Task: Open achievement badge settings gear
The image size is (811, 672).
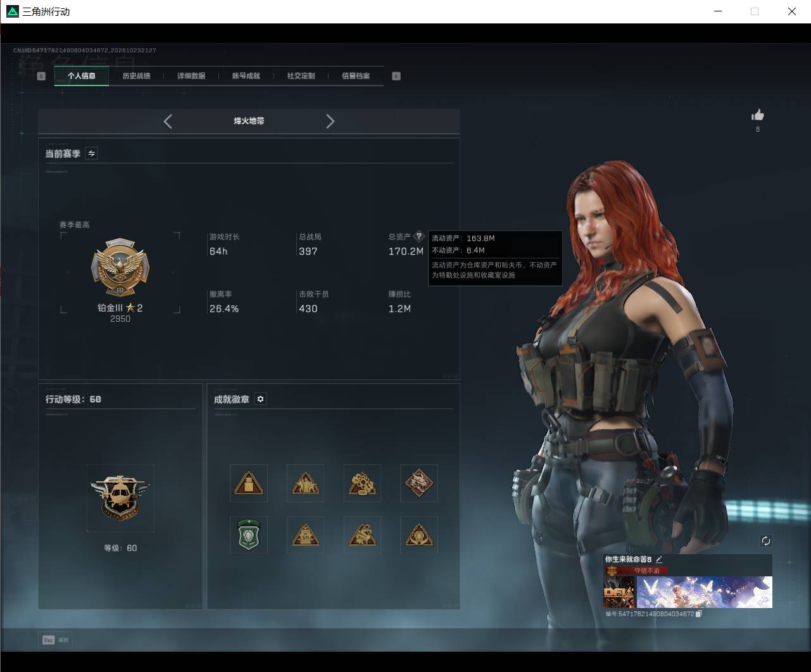Action: [260, 399]
